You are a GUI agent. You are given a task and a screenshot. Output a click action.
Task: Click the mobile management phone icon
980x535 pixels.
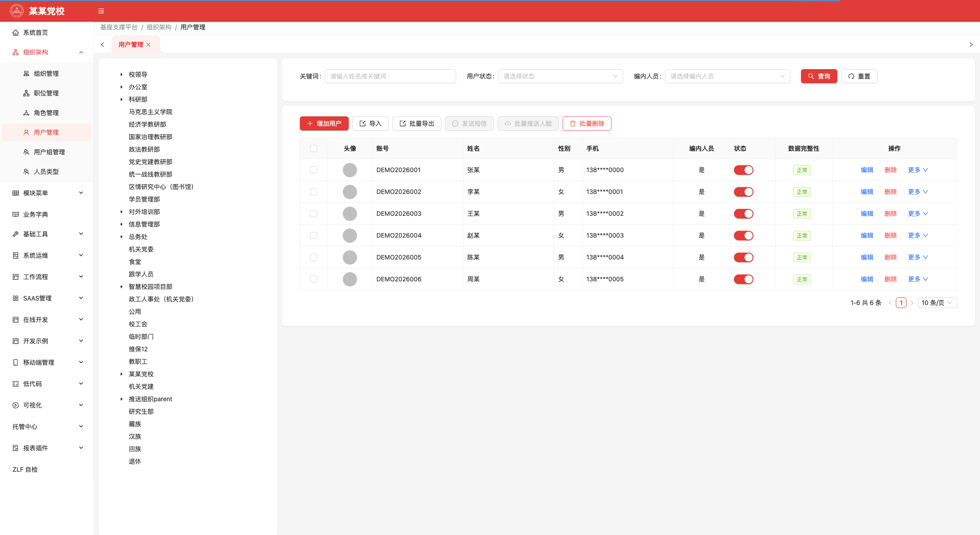[16, 362]
